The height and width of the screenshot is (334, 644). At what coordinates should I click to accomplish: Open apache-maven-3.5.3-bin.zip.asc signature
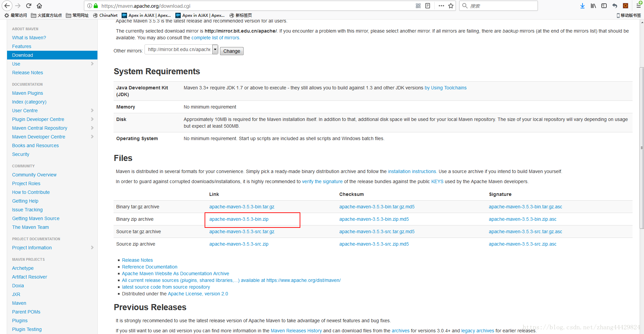pyautogui.click(x=523, y=219)
